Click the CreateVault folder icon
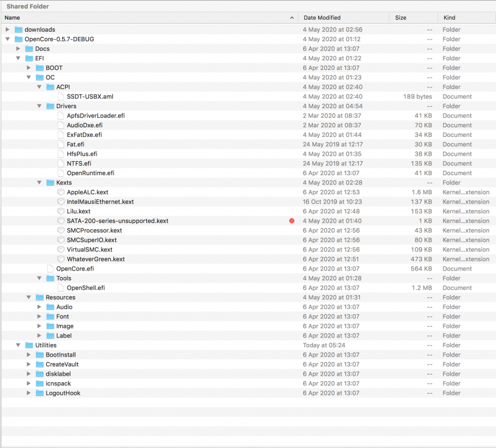Screen dimensions: 496x448 coord(39,364)
